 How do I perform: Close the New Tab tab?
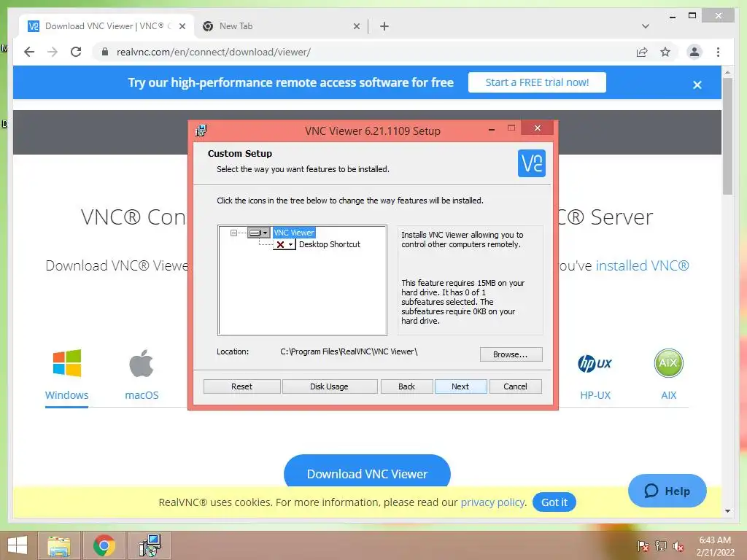click(x=356, y=26)
